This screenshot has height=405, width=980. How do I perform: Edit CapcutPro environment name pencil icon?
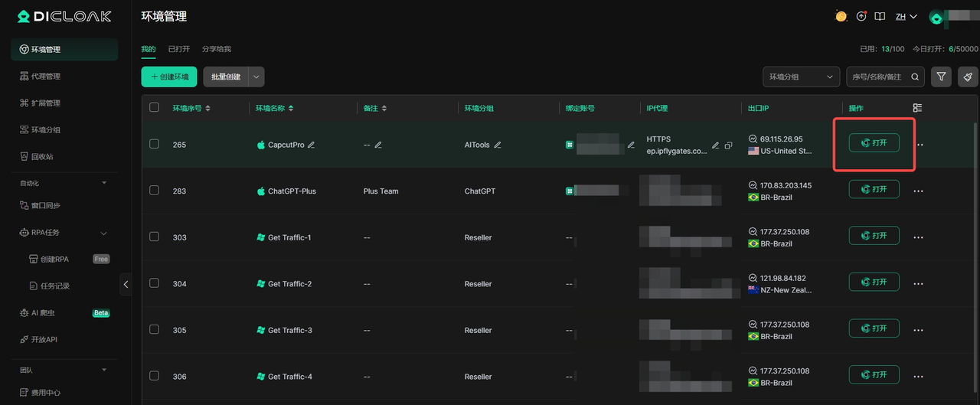(x=312, y=145)
